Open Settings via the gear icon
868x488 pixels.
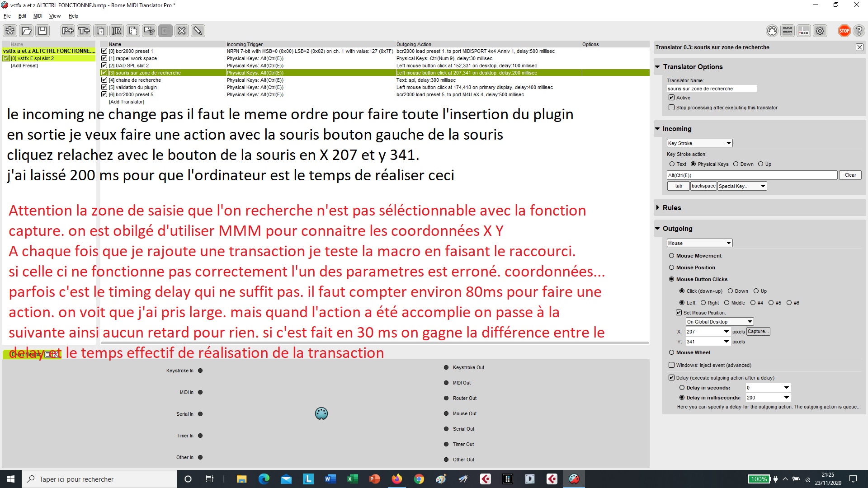[x=820, y=31]
